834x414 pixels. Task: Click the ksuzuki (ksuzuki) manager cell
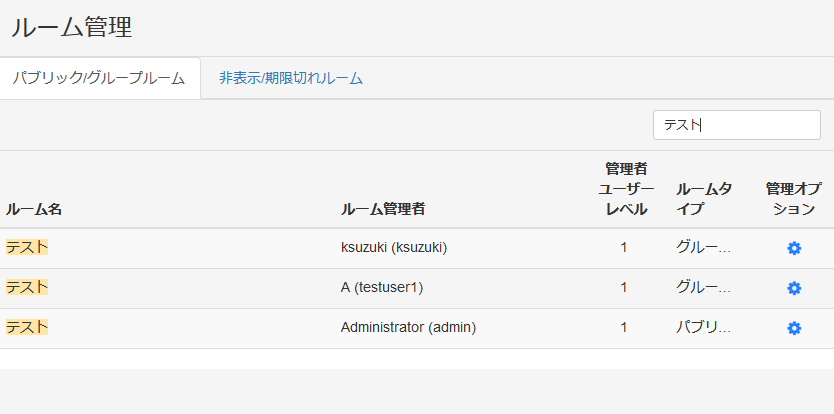(x=393, y=247)
